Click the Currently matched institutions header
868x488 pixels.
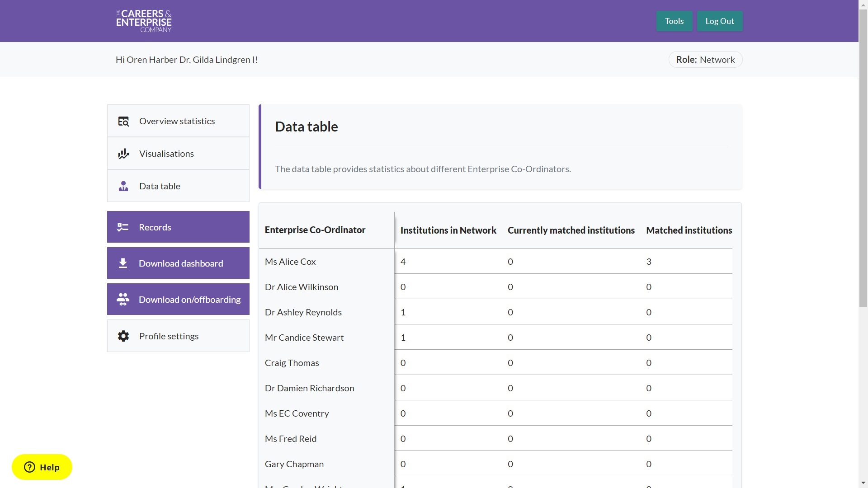(571, 230)
